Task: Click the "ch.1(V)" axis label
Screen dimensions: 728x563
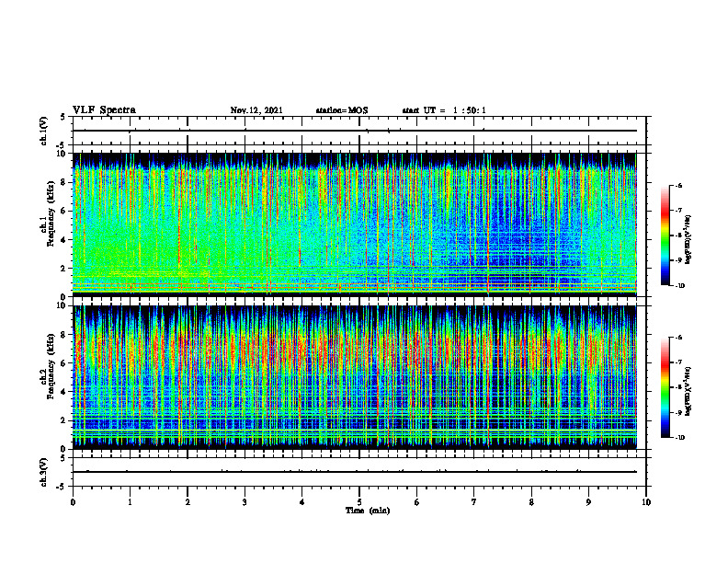Action: (x=43, y=131)
